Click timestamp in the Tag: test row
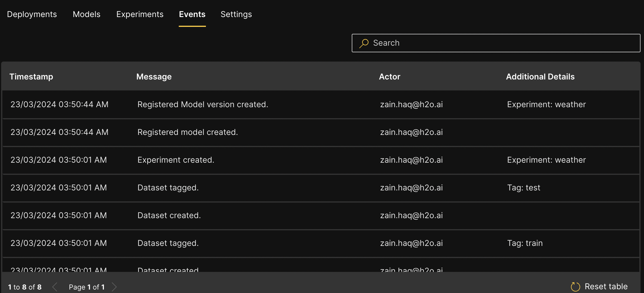644x293 pixels. pyautogui.click(x=59, y=188)
